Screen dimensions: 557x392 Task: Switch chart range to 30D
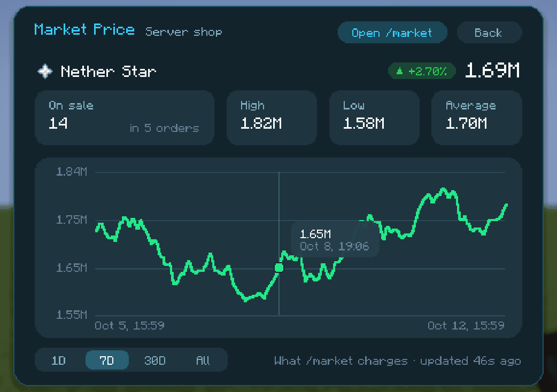[155, 360]
